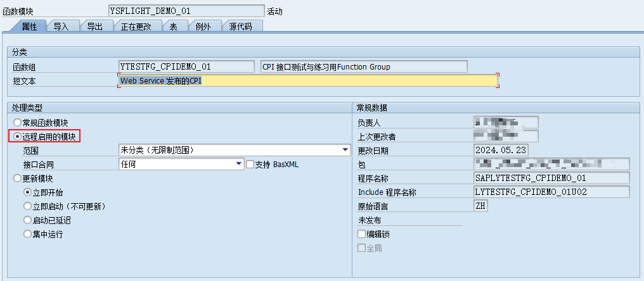The height and width of the screenshot is (281, 644).
Task: Click the 上次更改者 field
Action: [506, 136]
